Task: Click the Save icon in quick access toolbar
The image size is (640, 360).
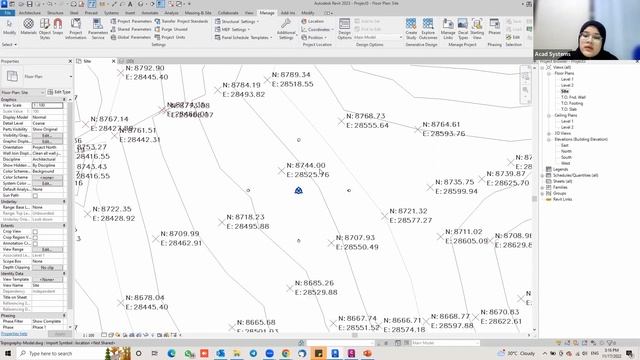Action: [29, 4]
